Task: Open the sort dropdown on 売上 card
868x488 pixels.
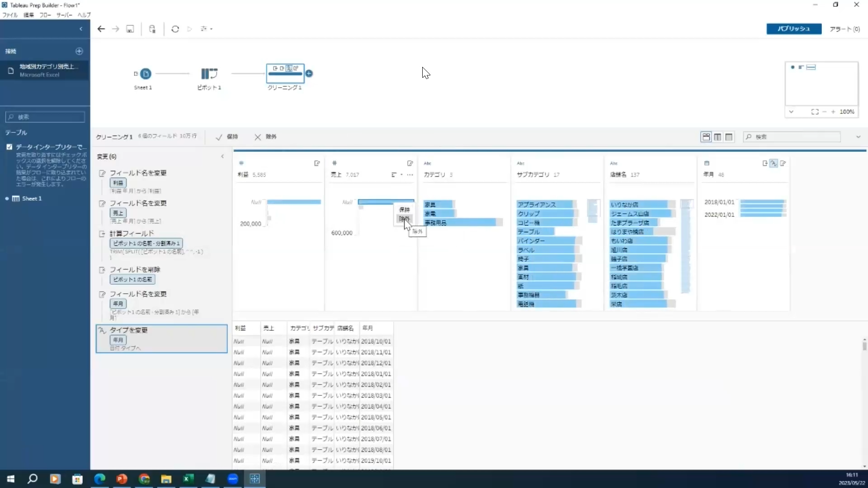Action: coord(396,174)
